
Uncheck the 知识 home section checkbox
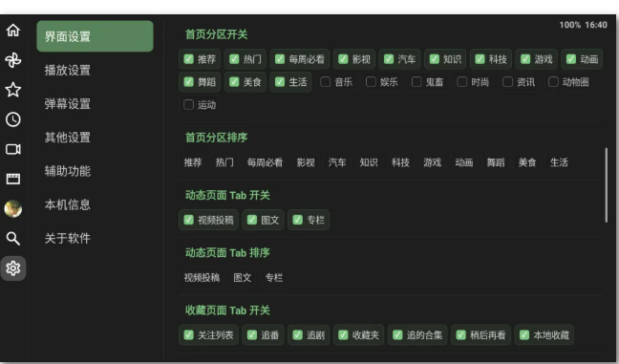click(x=435, y=59)
